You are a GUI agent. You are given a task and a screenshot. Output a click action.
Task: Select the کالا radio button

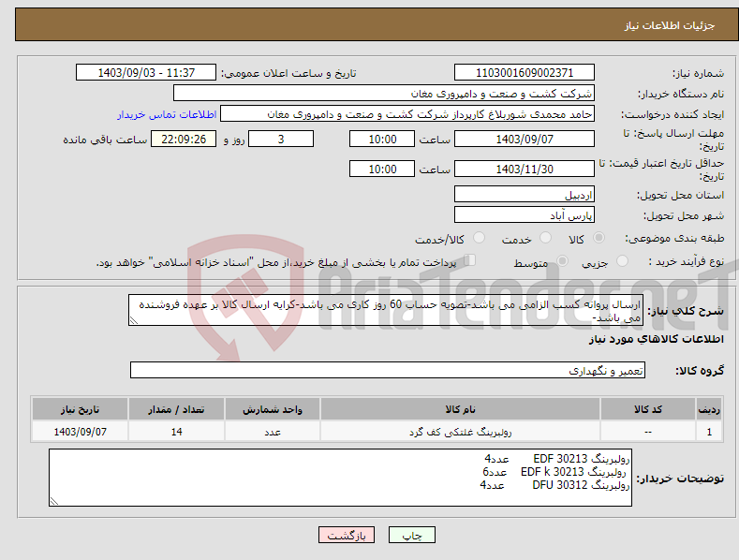coord(599,238)
